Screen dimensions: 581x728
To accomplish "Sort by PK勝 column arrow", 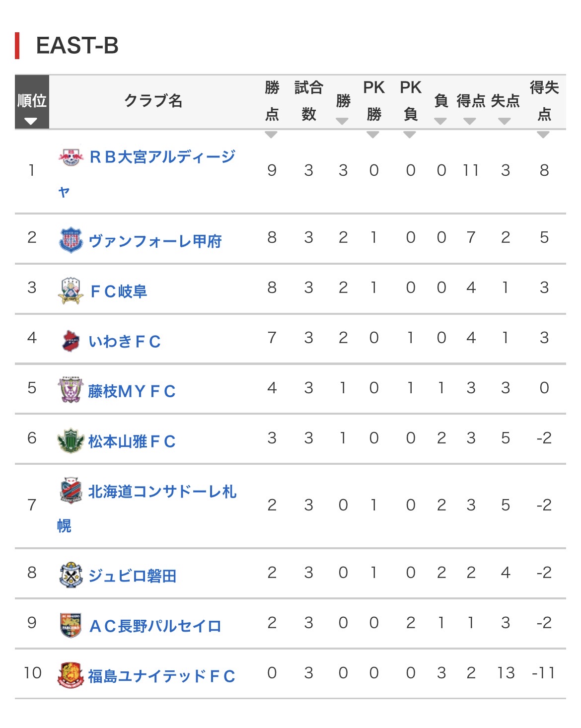I will 373,135.
